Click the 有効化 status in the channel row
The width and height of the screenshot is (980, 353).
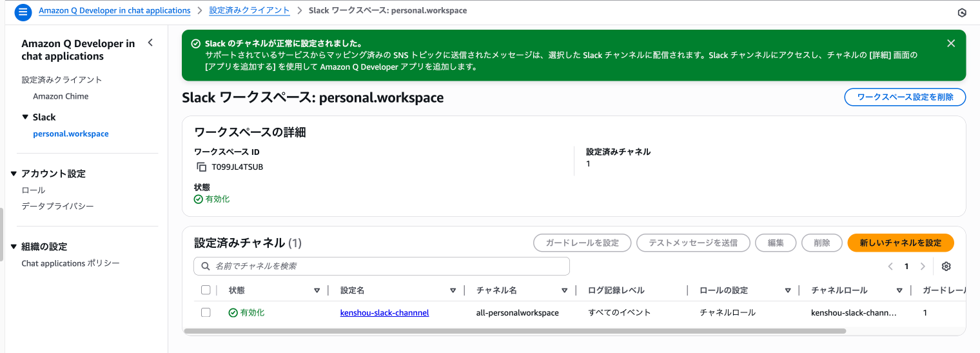click(x=246, y=312)
